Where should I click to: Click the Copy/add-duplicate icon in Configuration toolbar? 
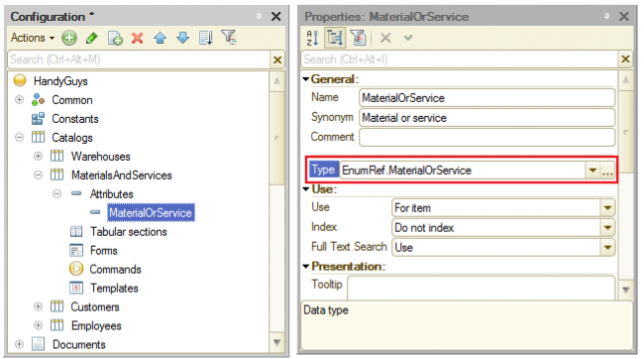115,38
